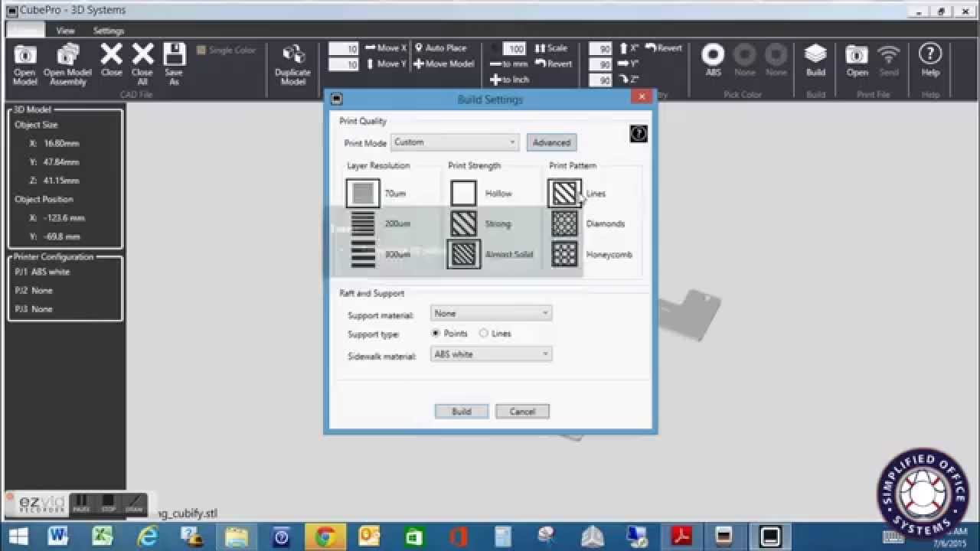Click the X rotation angle field
This screenshot has height=551, width=980.
point(600,48)
